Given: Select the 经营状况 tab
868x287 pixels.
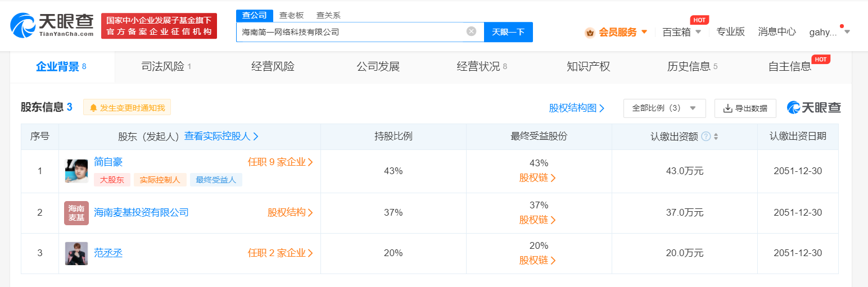Looking at the screenshot, I should (x=482, y=67).
